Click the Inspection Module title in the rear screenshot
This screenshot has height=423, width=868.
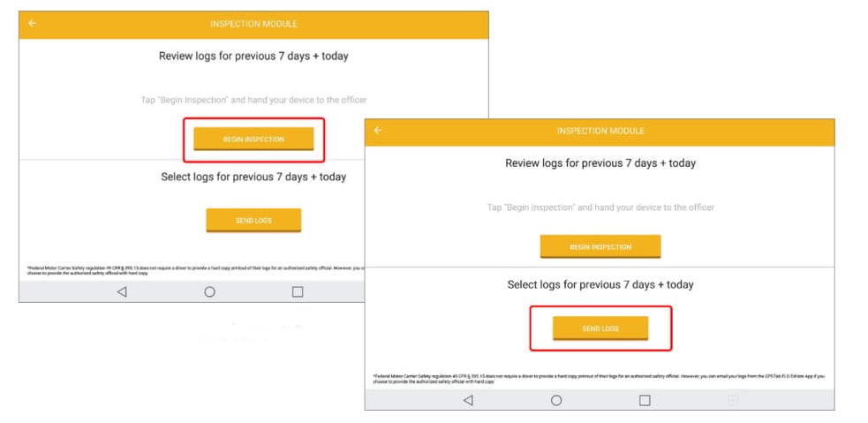(x=253, y=24)
